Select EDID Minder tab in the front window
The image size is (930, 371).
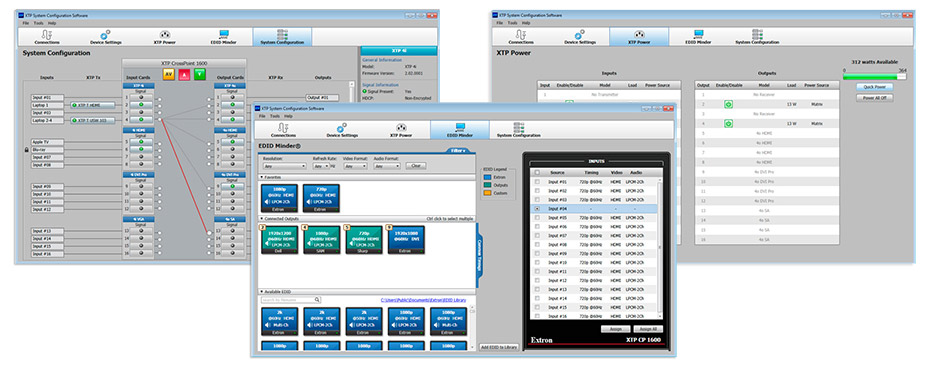click(460, 130)
